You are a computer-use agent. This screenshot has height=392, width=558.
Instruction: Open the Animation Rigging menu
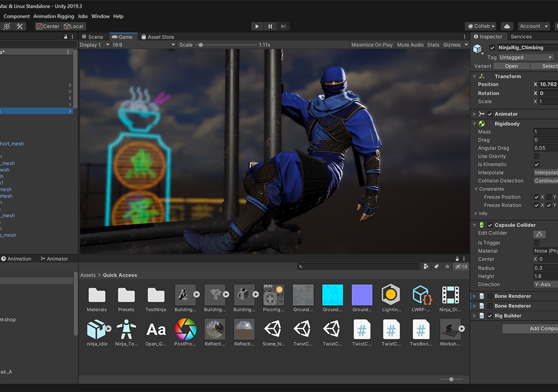(54, 16)
